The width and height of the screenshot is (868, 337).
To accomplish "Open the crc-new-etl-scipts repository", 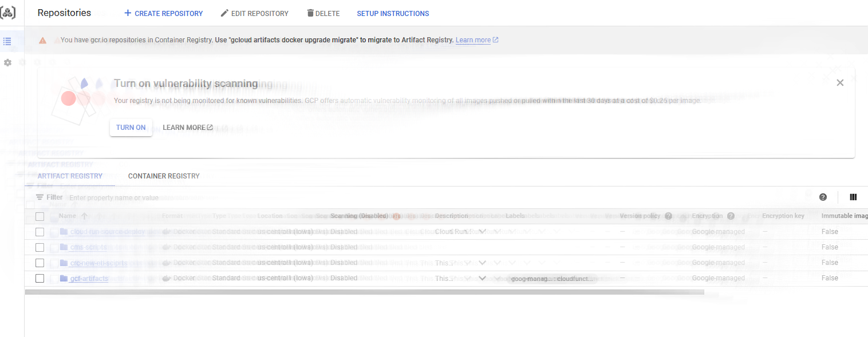I will tap(98, 263).
